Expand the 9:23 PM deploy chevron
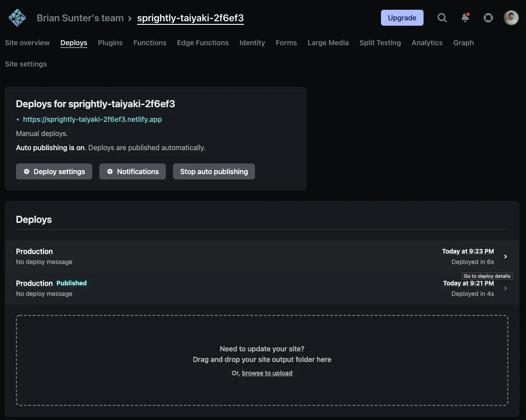This screenshot has width=526, height=420. 506,257
